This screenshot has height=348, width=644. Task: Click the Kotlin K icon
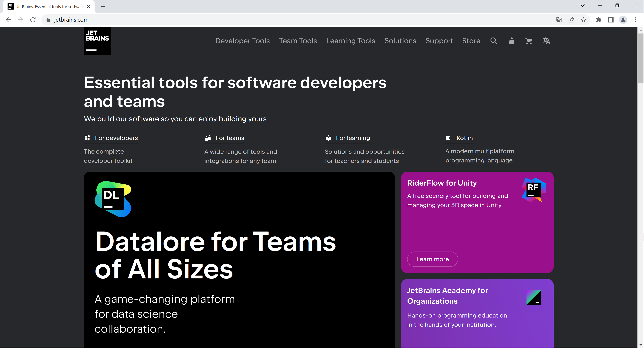tap(448, 138)
